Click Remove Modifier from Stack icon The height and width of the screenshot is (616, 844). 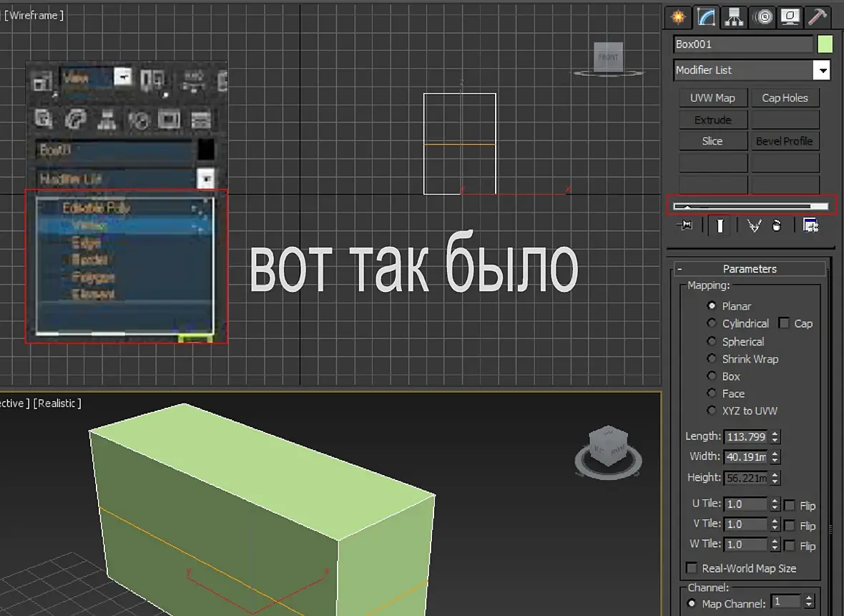[x=777, y=225]
